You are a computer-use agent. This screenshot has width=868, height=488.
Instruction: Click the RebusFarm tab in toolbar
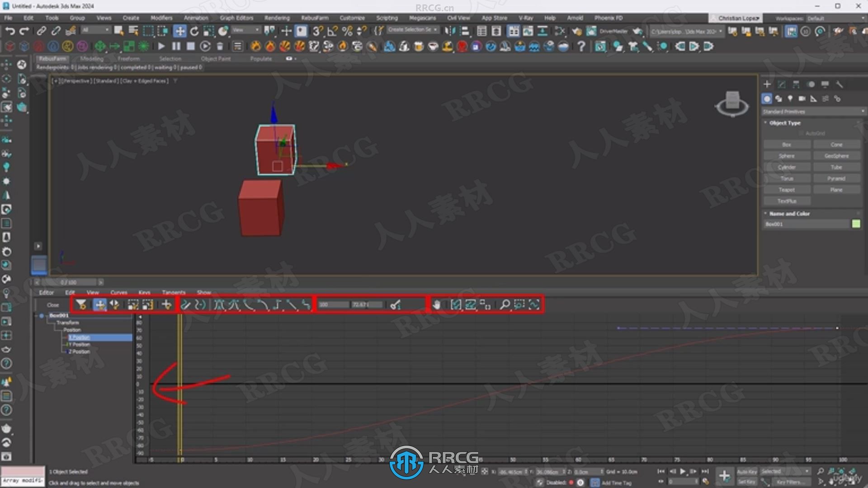click(52, 58)
